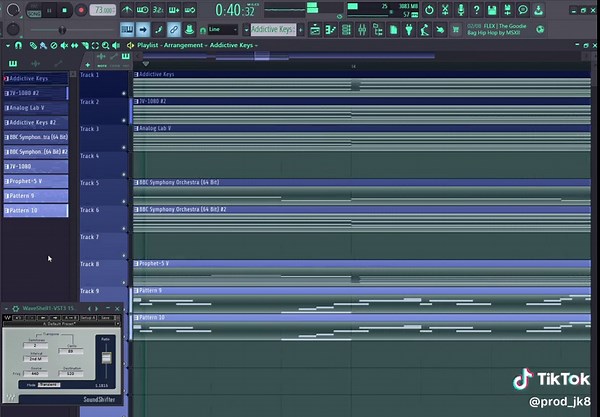Choose the playlist zoom magnifier tool
The image size is (600, 417).
point(105,46)
